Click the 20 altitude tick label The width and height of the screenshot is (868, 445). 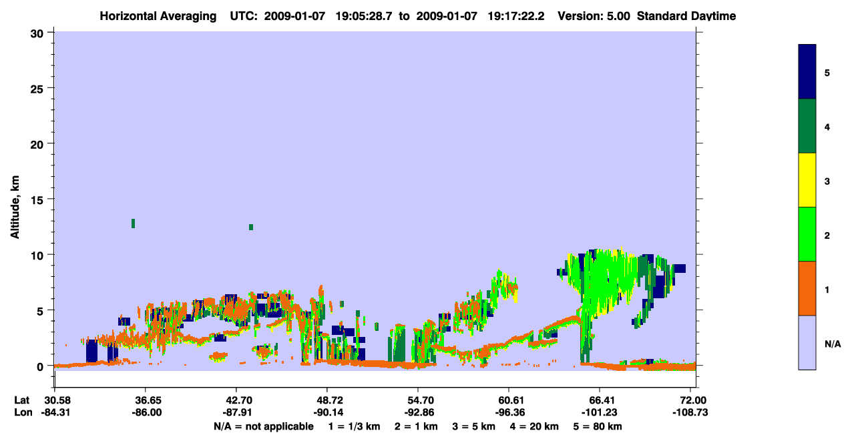(x=38, y=143)
